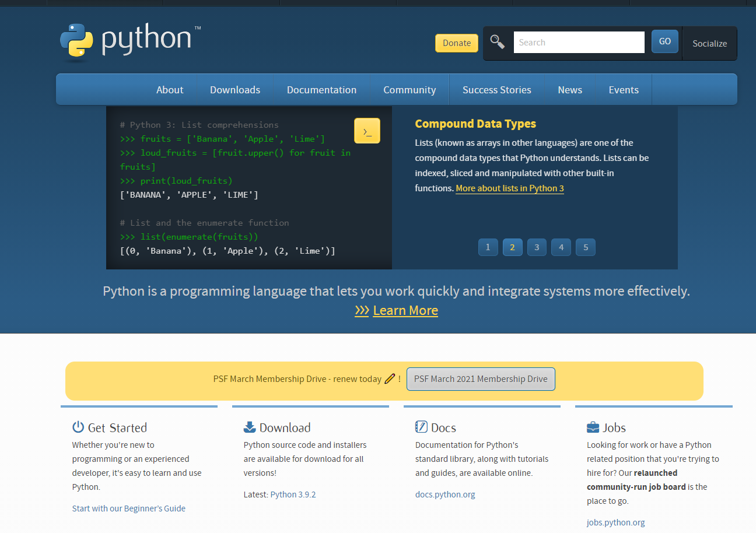The image size is (756, 533).
Task: Open More about lists in Python 3 link
Action: (x=510, y=188)
